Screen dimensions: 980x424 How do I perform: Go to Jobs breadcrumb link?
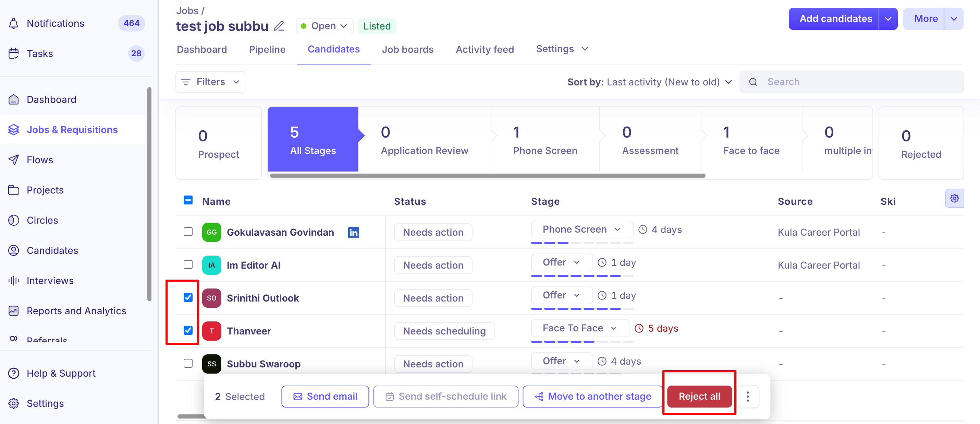point(187,11)
